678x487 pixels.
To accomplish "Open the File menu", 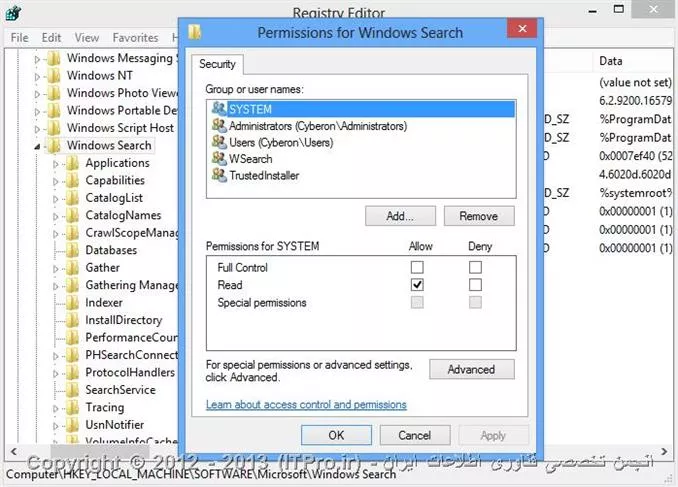I will point(19,38).
